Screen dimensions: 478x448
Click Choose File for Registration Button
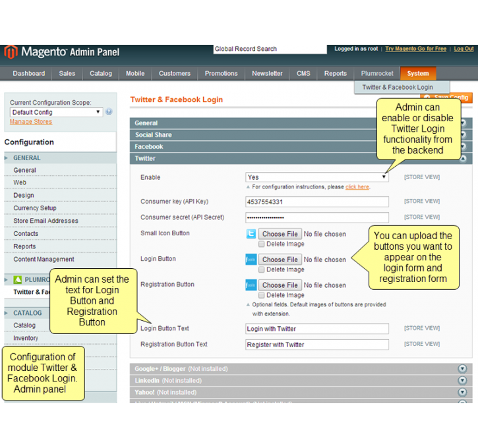pos(280,285)
